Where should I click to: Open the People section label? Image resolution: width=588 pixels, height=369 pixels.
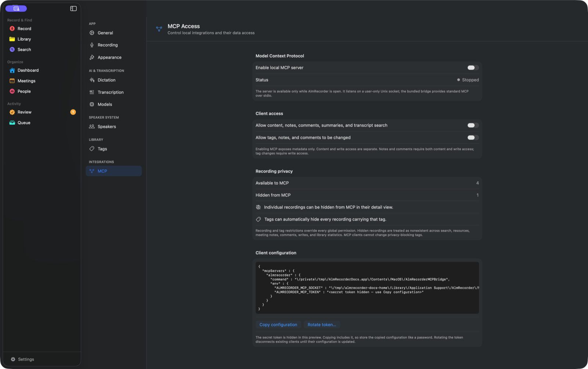(24, 91)
